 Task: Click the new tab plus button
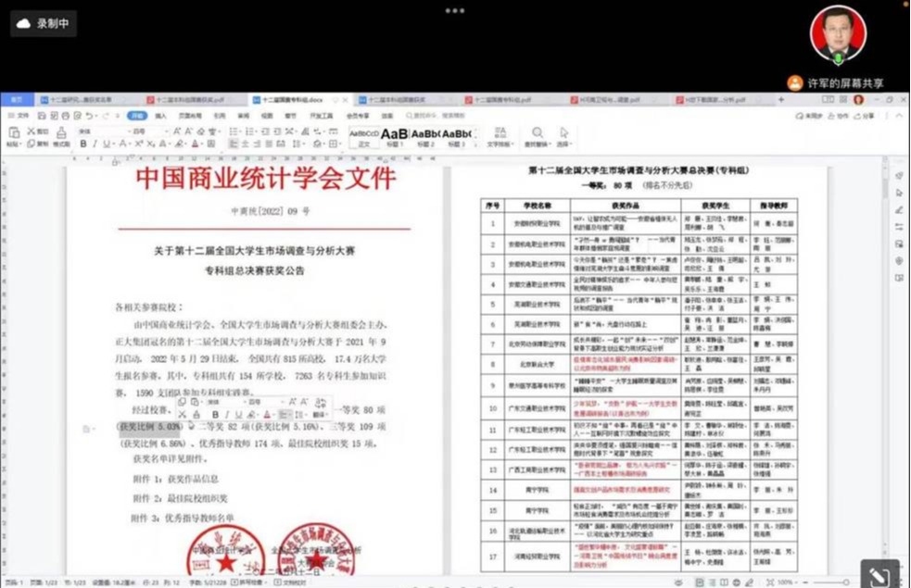pos(781,99)
